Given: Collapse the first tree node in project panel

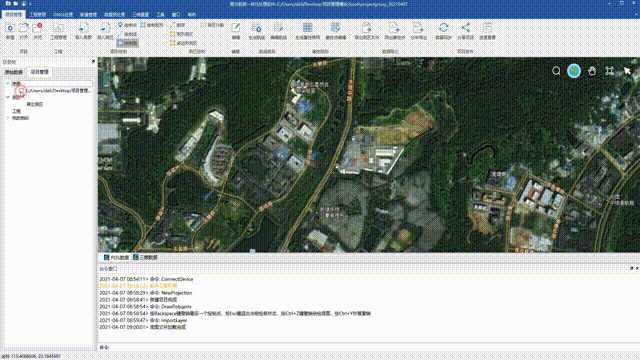Looking at the screenshot, I should coord(8,83).
